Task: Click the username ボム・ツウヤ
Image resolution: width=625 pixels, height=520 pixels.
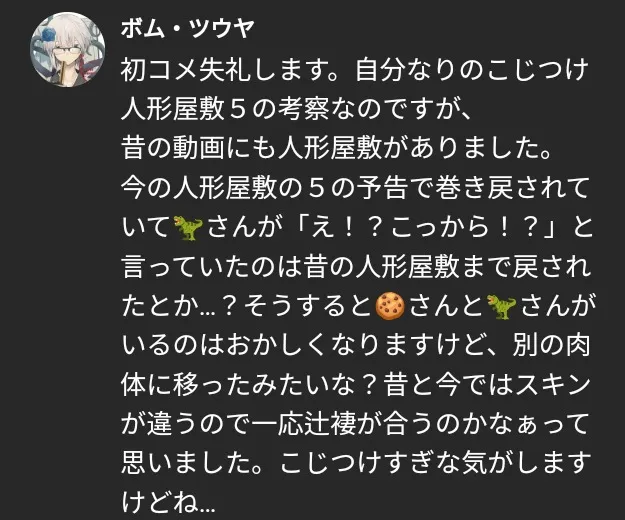Action: [x=187, y=29]
